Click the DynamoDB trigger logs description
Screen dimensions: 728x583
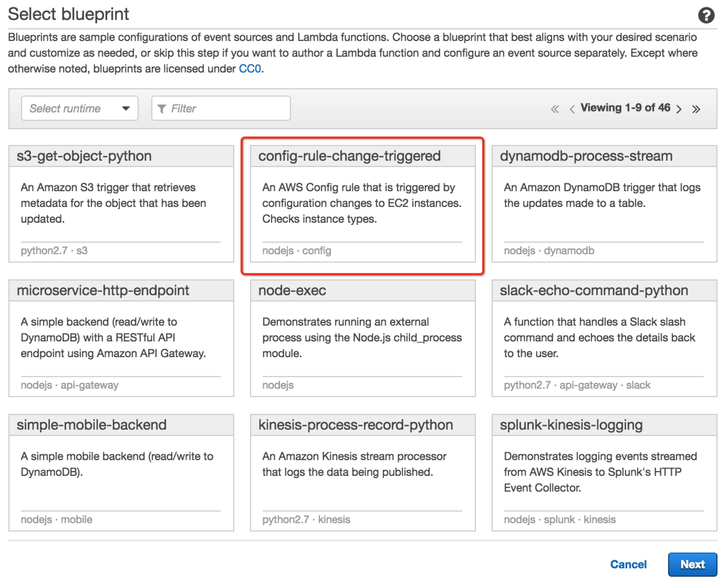tap(602, 195)
